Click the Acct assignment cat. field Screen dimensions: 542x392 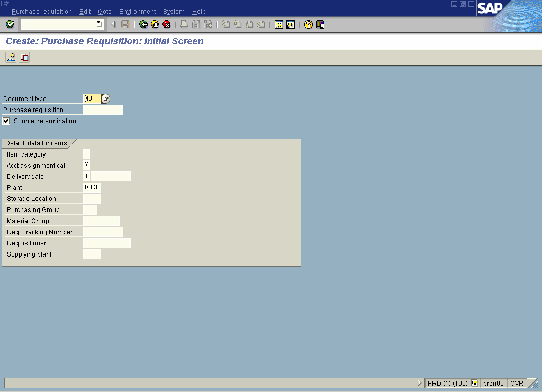(86, 165)
